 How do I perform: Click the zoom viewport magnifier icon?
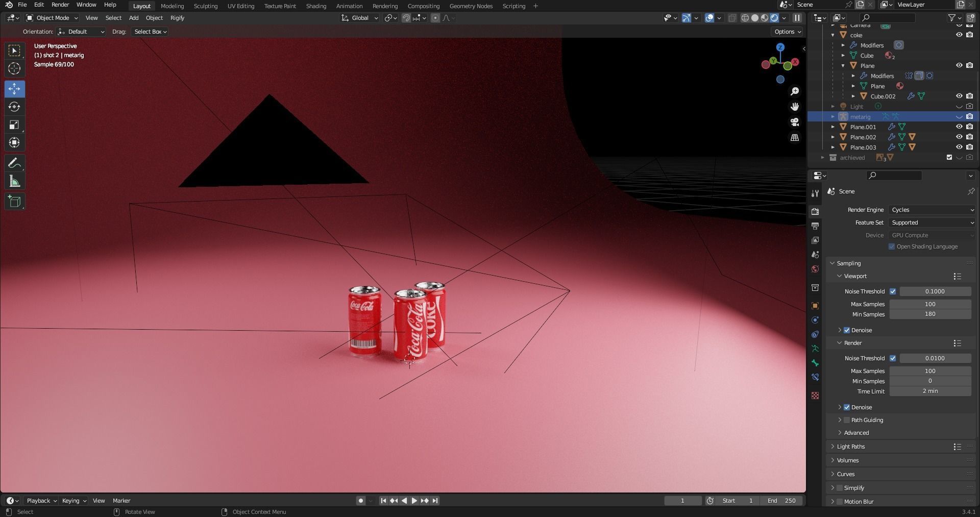(x=795, y=91)
